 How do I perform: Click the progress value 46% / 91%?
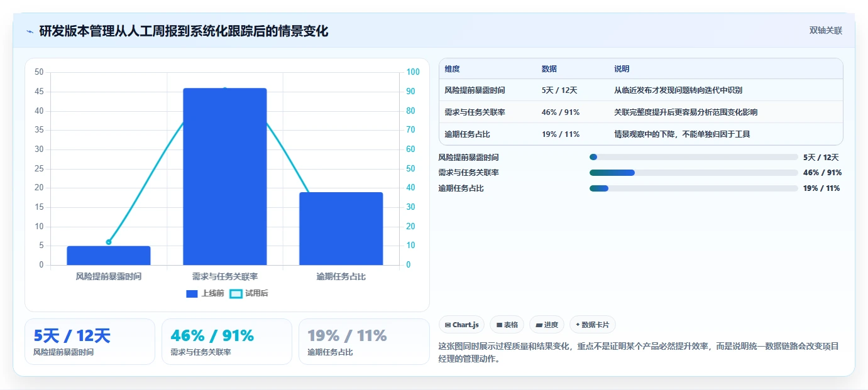point(822,173)
